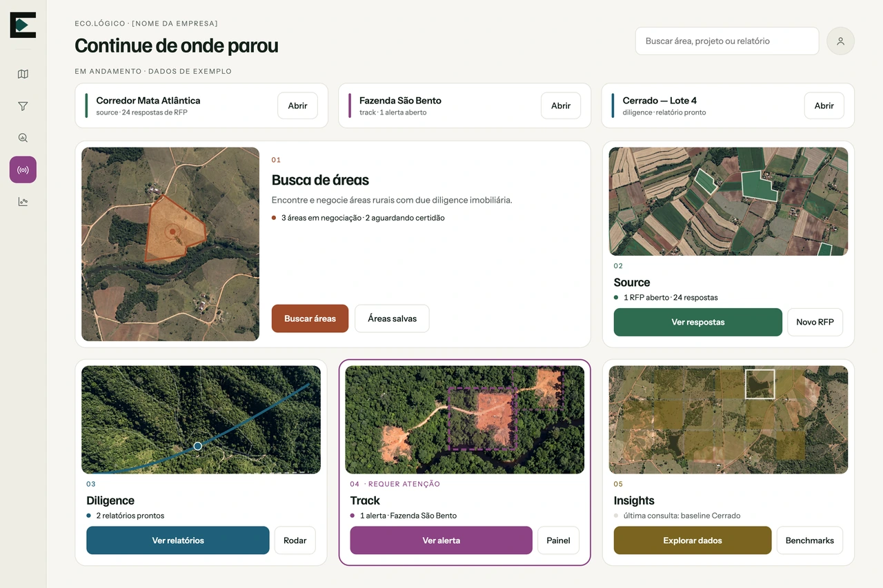Click the Buscar áreas button

point(310,318)
